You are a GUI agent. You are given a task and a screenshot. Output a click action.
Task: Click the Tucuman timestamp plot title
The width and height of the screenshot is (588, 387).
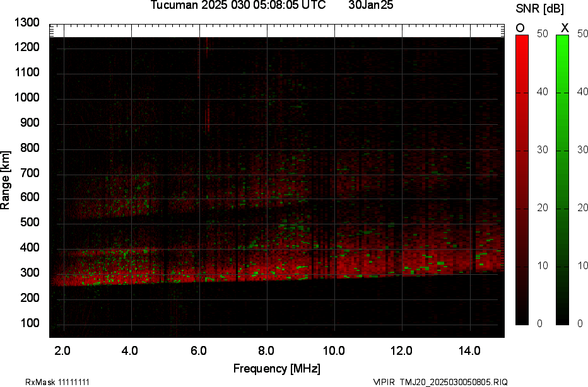238,6
